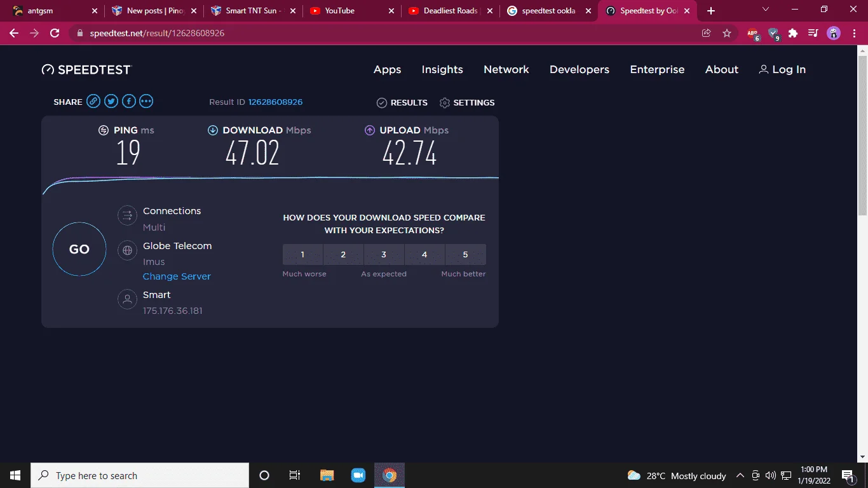Viewport: 868px width, 488px height.
Task: Close the New posts tab
Action: pyautogui.click(x=194, y=11)
